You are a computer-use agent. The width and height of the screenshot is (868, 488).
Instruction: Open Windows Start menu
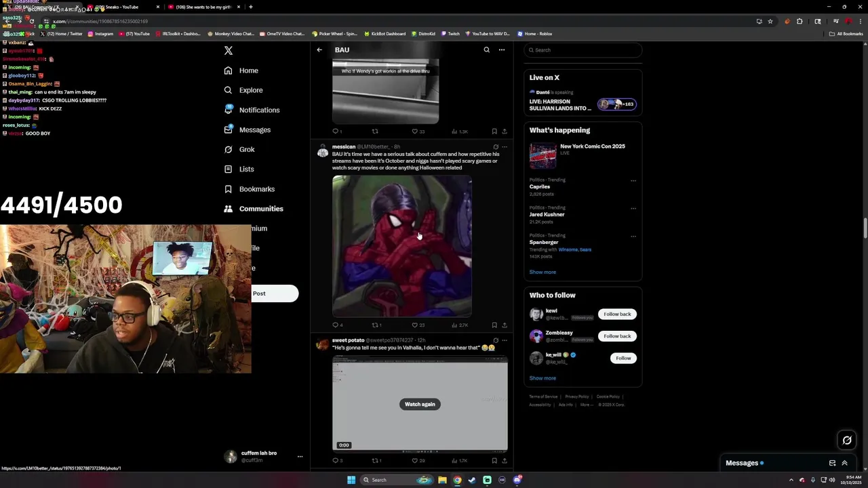click(x=351, y=480)
